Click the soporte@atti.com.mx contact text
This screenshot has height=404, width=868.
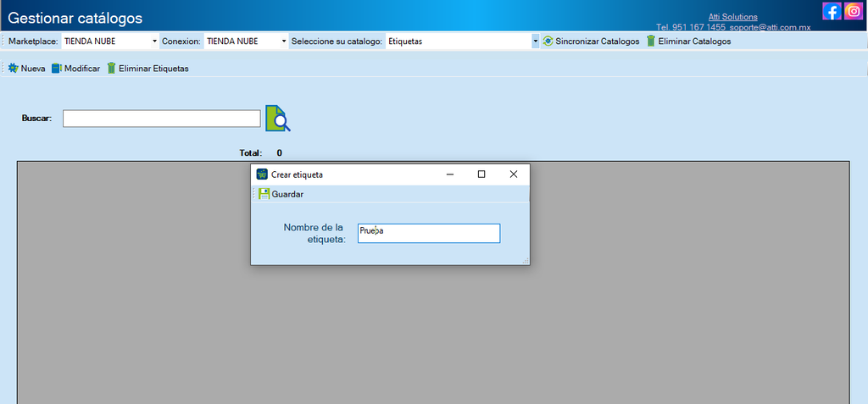[770, 26]
